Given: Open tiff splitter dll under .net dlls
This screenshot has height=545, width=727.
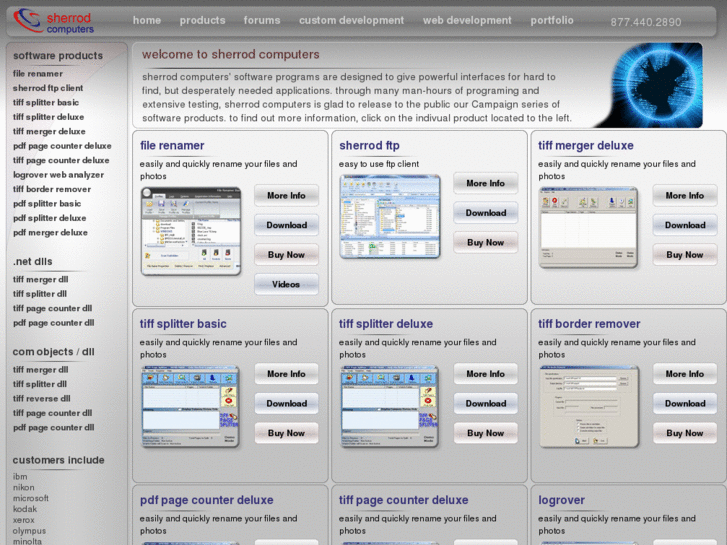Looking at the screenshot, I should click(40, 294).
